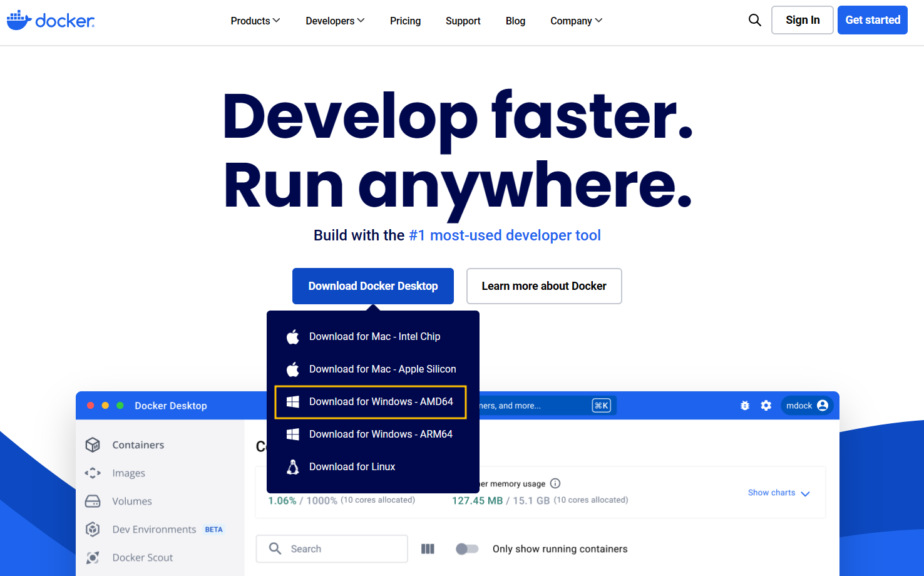
Task: Click the Docker Desktop window title text
Action: tap(171, 406)
